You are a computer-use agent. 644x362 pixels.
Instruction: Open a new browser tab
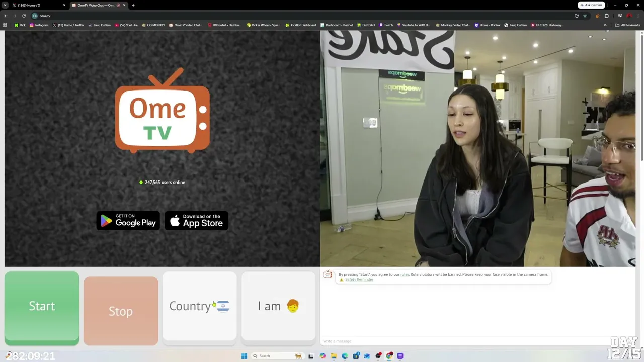(133, 5)
